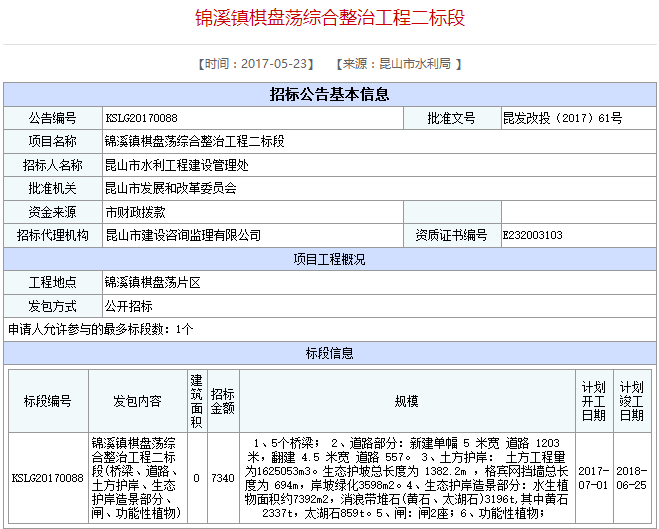Click the label cell 批准文号
659x529 pixels.
tap(451, 118)
